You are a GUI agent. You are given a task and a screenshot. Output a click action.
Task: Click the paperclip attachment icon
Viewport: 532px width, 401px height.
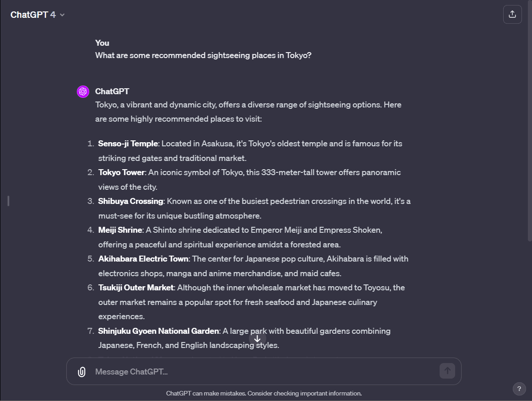(x=81, y=371)
